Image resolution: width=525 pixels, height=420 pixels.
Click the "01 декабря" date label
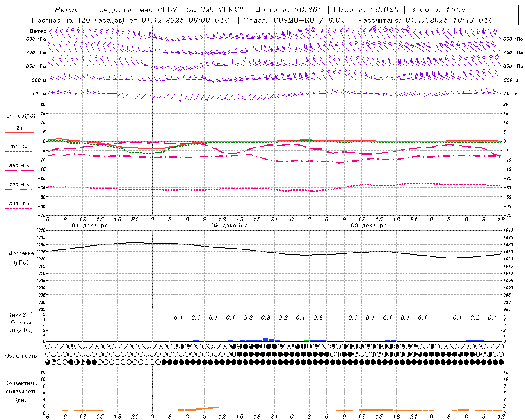click(90, 226)
